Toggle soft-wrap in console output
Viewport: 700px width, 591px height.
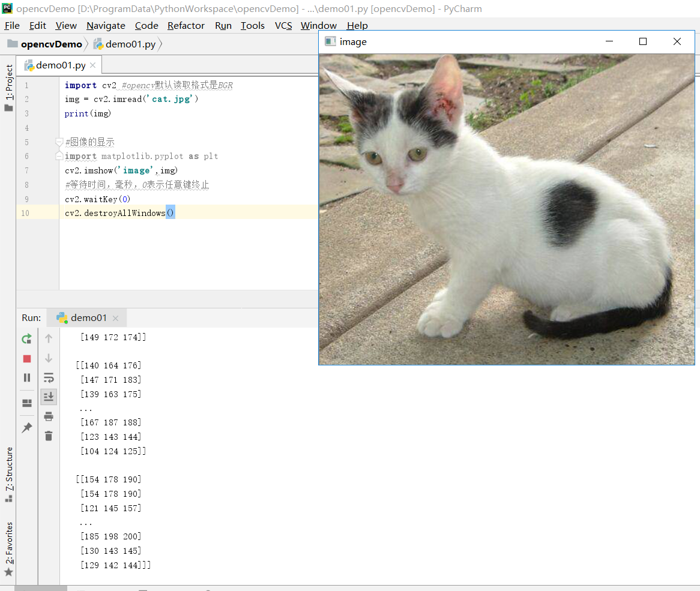click(49, 378)
